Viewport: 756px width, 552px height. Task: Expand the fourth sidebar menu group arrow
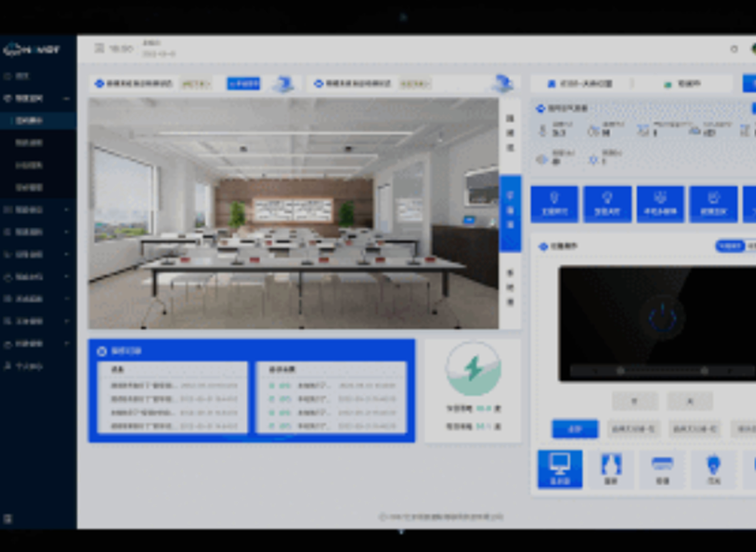[66, 232]
